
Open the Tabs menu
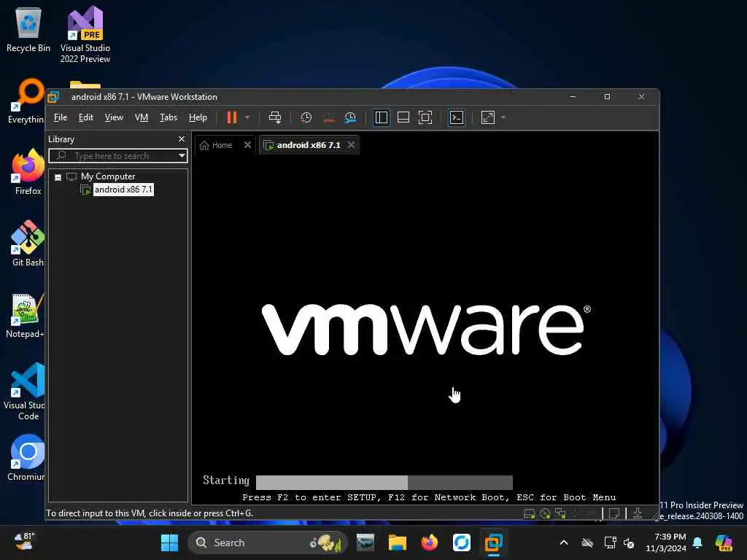coord(169,117)
